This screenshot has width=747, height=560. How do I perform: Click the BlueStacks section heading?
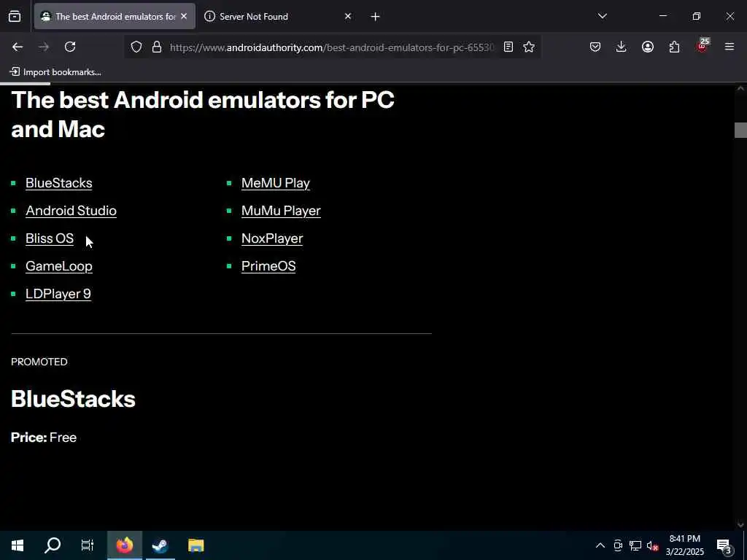coord(74,399)
